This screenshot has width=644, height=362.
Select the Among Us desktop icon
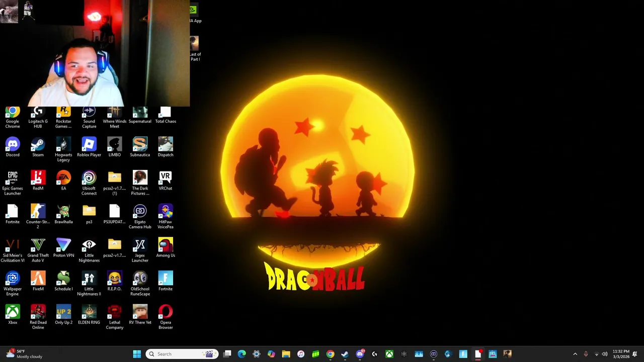click(x=166, y=248)
